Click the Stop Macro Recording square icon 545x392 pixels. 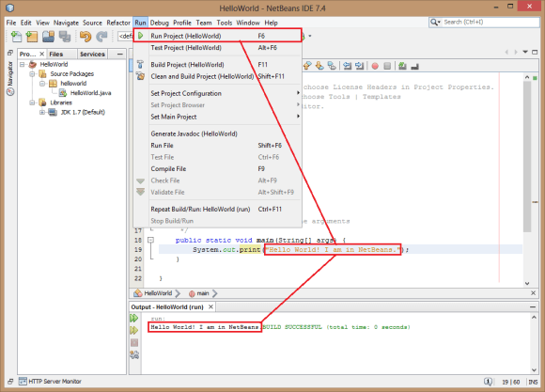pos(387,66)
